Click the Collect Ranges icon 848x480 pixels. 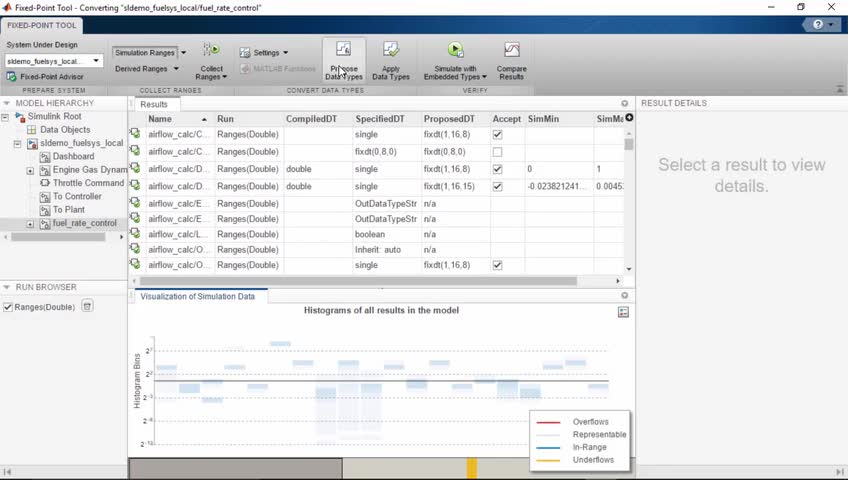point(211,50)
